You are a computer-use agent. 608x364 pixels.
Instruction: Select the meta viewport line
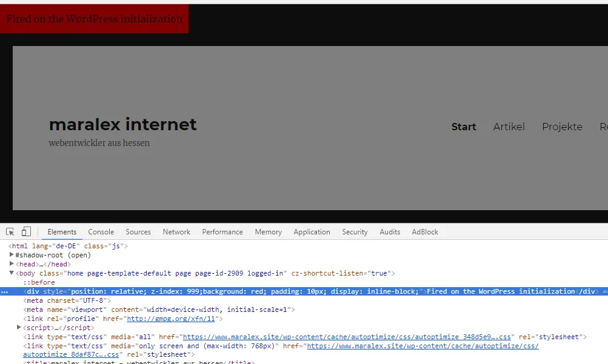coord(159,309)
